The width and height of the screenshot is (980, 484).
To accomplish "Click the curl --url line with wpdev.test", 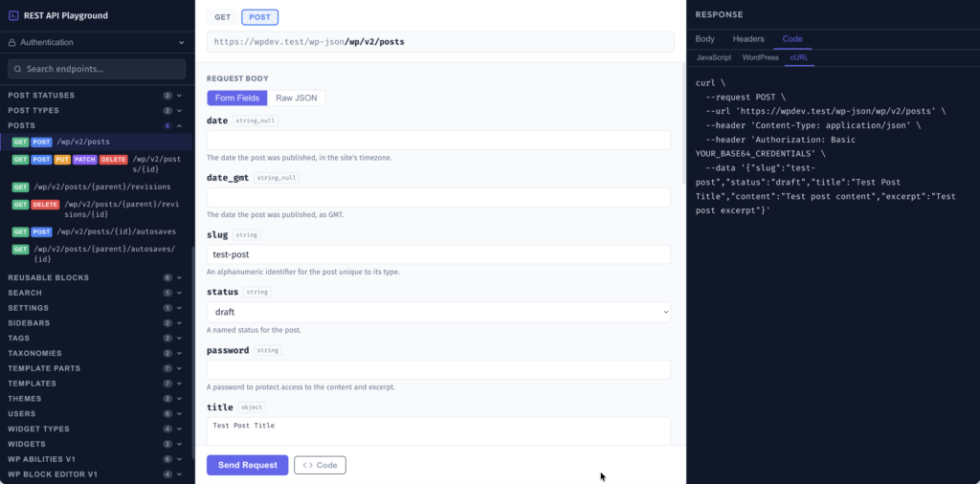I will tap(826, 111).
